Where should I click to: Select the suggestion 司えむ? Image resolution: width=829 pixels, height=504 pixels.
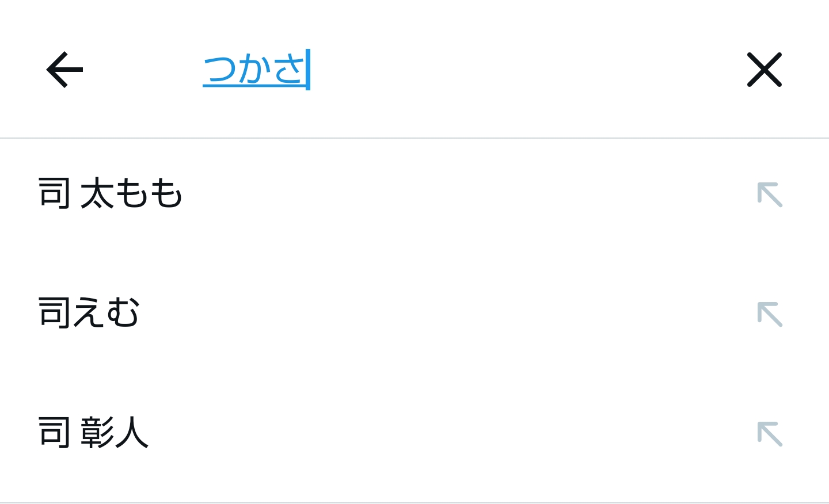tap(89, 313)
